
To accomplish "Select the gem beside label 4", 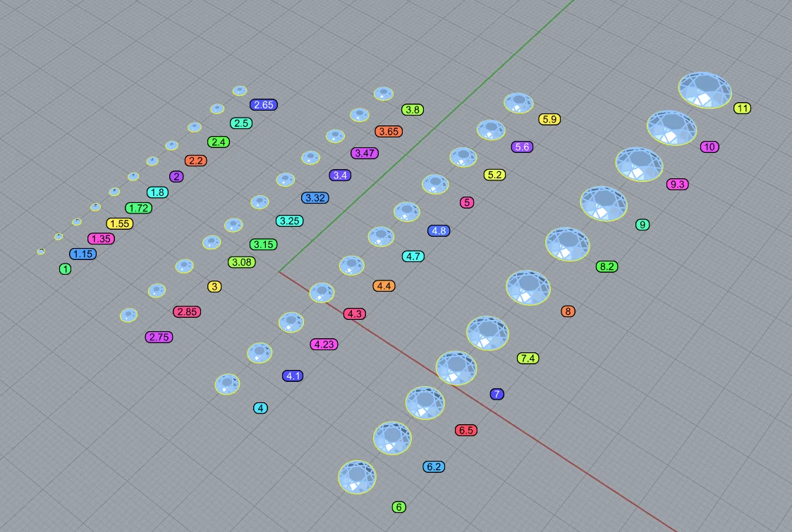I will click(x=227, y=383).
